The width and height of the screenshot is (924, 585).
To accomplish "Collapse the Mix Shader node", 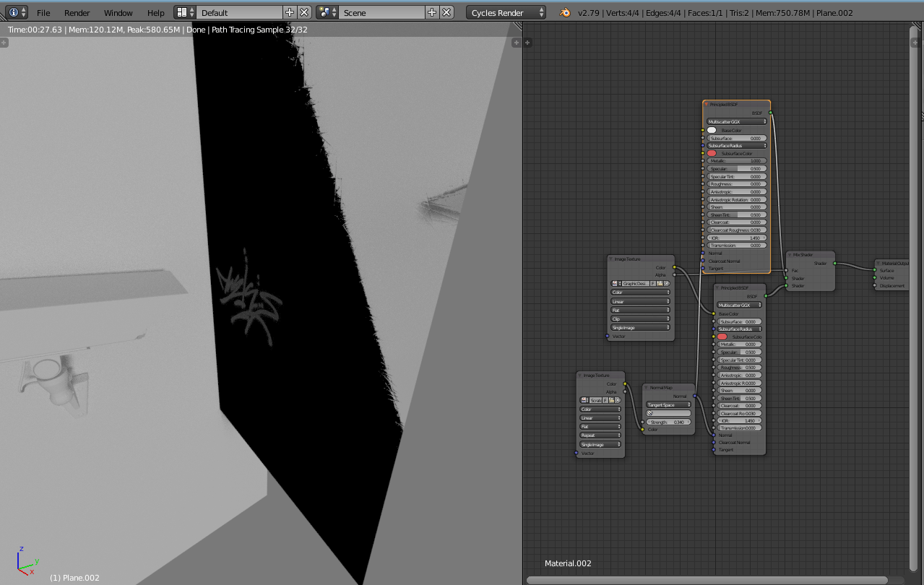I will click(x=790, y=254).
